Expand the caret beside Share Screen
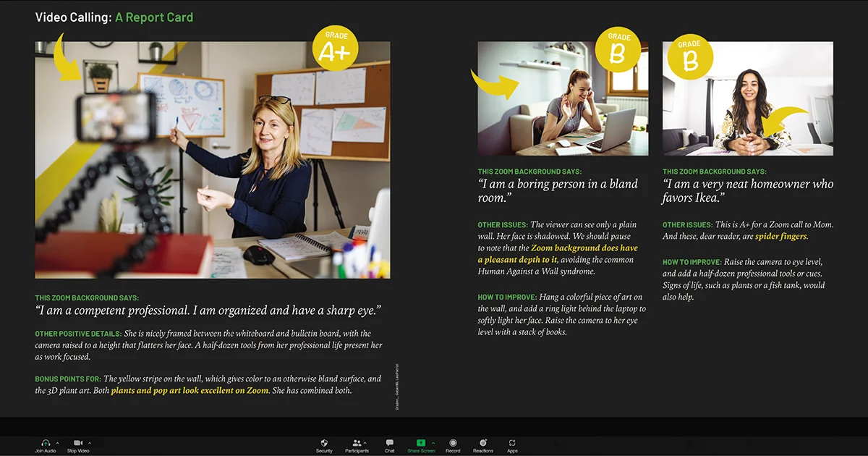 point(433,442)
